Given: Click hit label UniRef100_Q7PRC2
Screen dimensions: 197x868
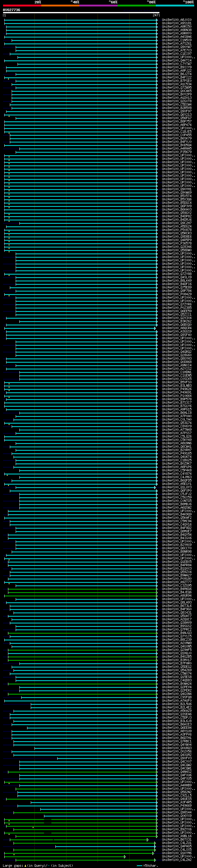Looking at the screenshot, I should click(177, 629).
